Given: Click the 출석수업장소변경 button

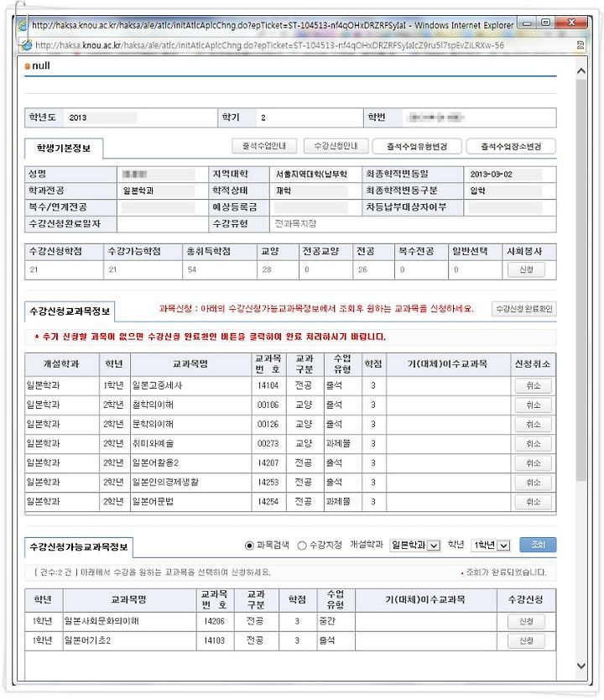Looking at the screenshot, I should (x=511, y=146).
